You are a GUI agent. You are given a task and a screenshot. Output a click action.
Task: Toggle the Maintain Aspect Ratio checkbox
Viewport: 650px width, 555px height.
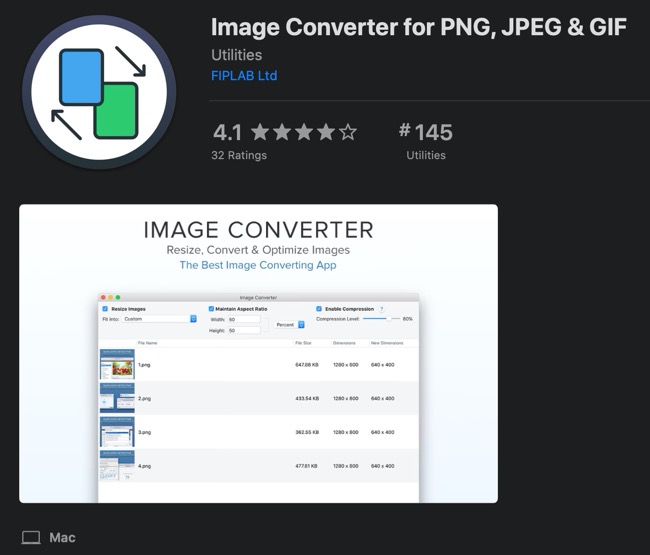(x=211, y=309)
